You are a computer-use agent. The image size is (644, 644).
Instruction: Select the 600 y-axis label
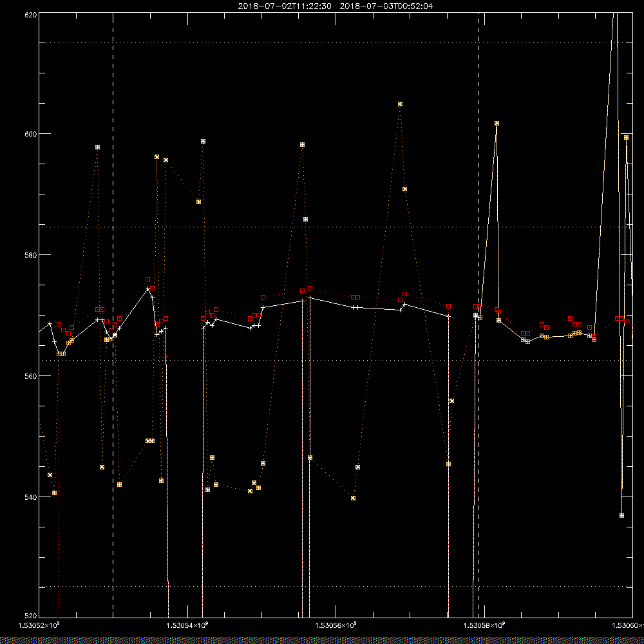click(30, 134)
